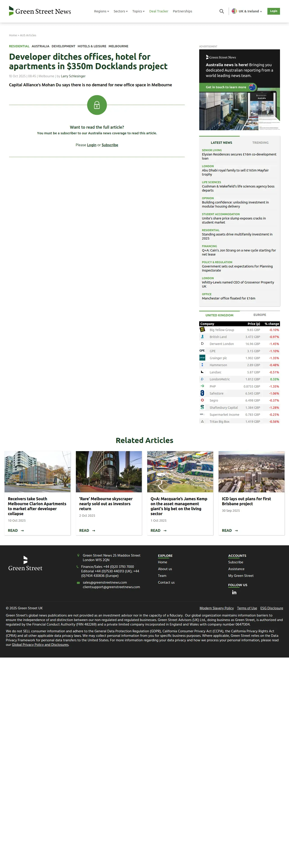Click the Price (p) column header
The height and width of the screenshot is (868, 289).
pyautogui.click(x=254, y=324)
